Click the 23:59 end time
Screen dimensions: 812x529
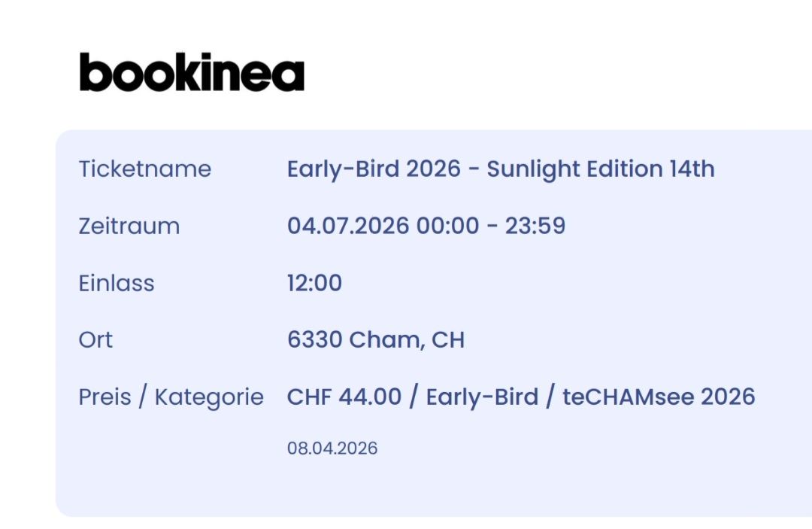tap(535, 226)
